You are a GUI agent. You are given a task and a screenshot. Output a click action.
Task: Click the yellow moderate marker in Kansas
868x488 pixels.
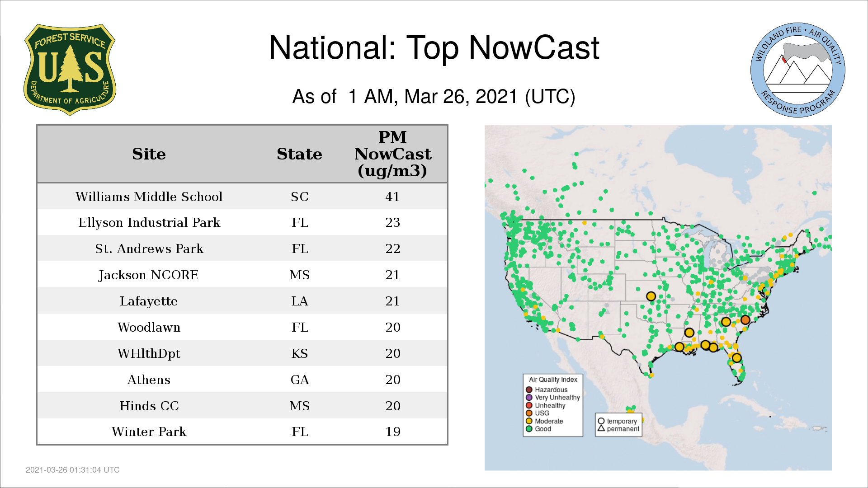651,296
